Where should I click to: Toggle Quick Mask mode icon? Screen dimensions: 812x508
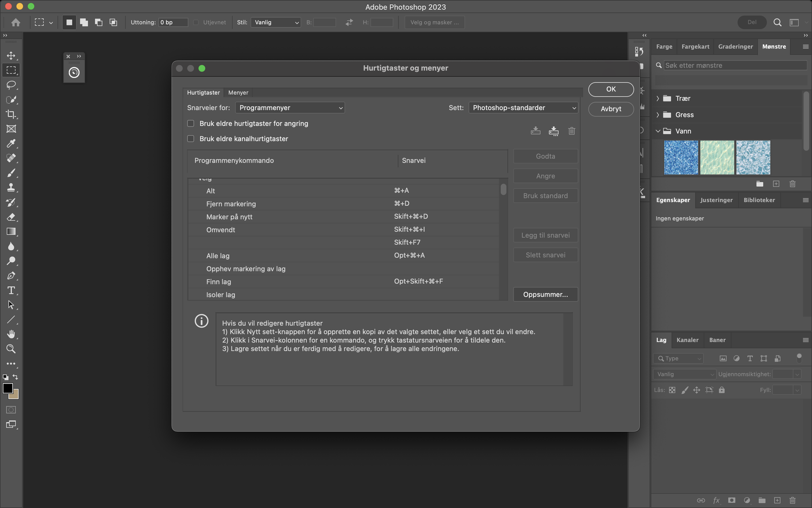11,410
